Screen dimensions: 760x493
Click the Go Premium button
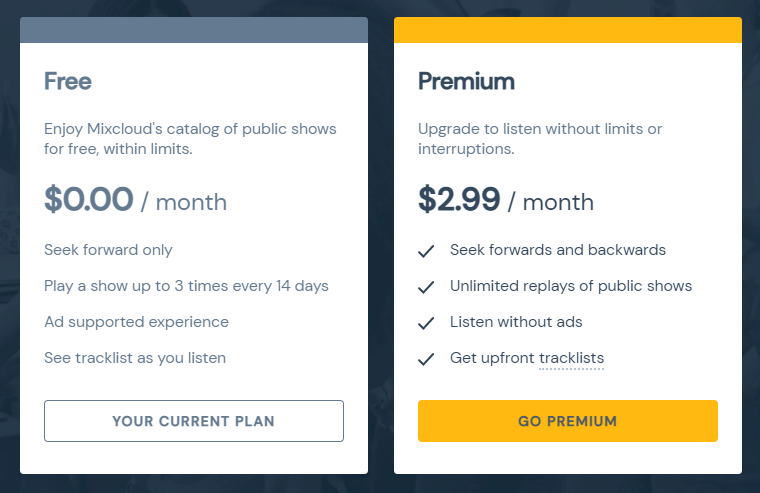pos(567,421)
